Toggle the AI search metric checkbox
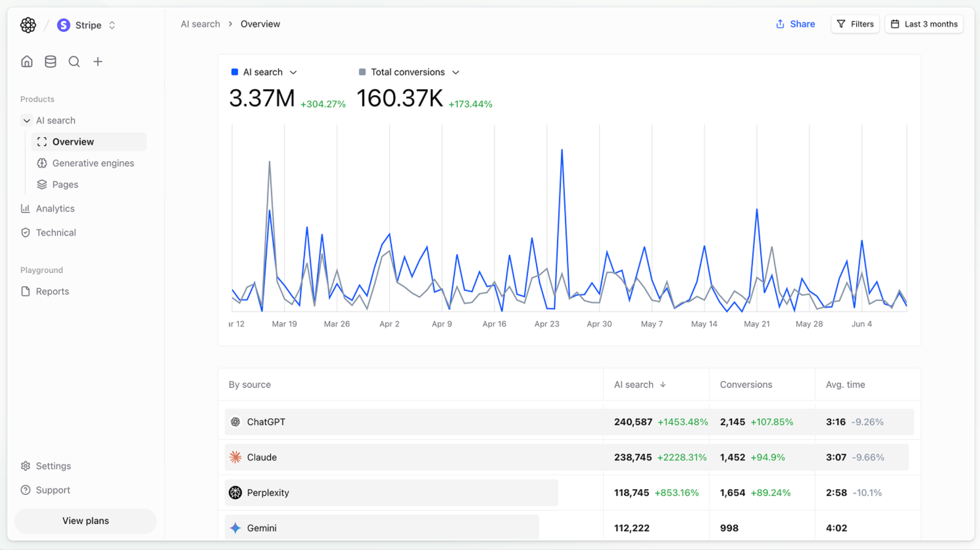The image size is (980, 550). pos(234,72)
